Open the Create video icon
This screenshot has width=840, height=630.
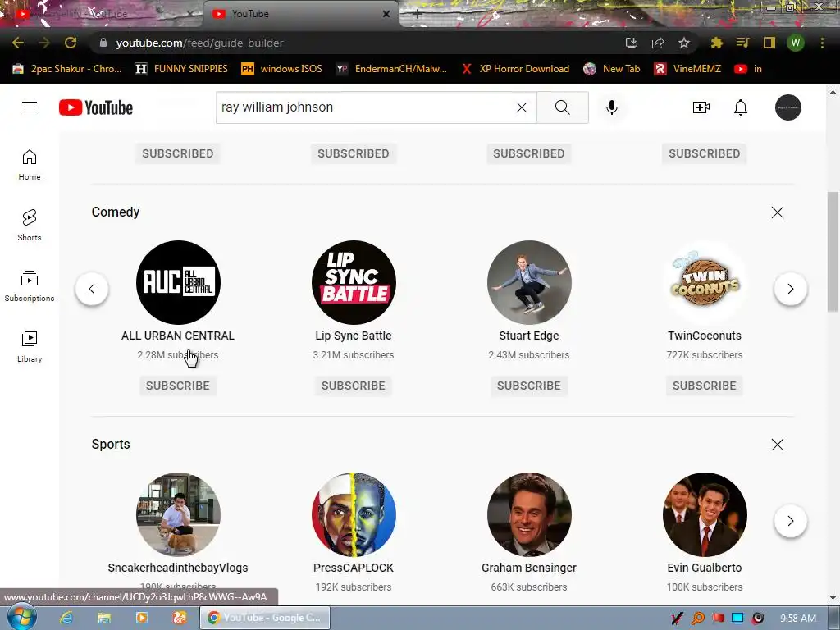701,107
